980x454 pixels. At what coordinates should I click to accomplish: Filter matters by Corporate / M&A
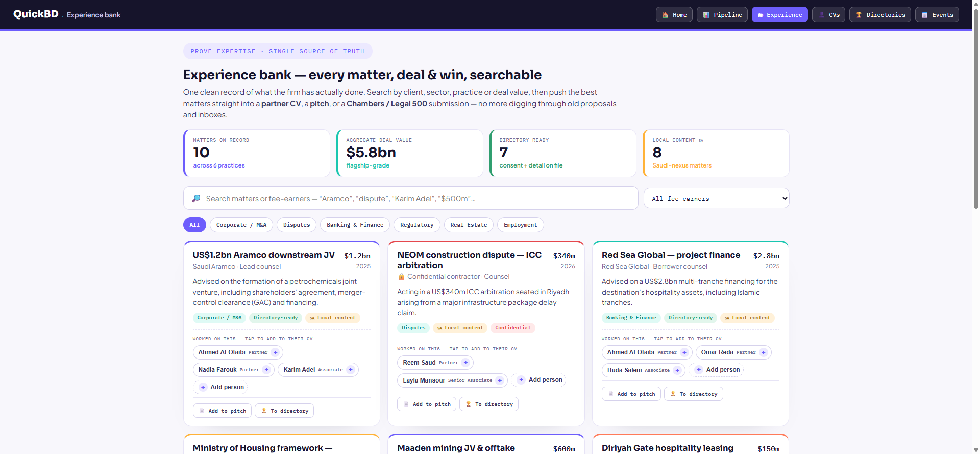[x=241, y=225]
